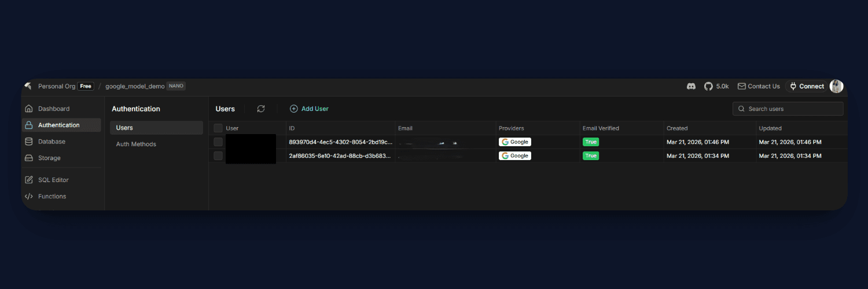Image resolution: width=868 pixels, height=289 pixels.
Task: Open the GitHub repository icon
Action: (708, 86)
